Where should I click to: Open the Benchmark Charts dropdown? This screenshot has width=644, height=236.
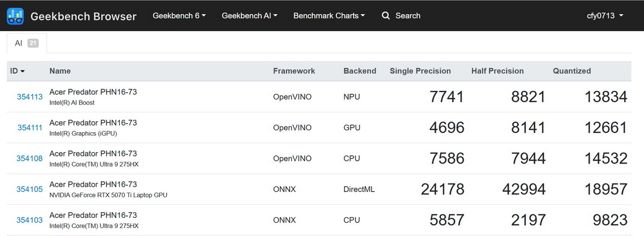[329, 16]
